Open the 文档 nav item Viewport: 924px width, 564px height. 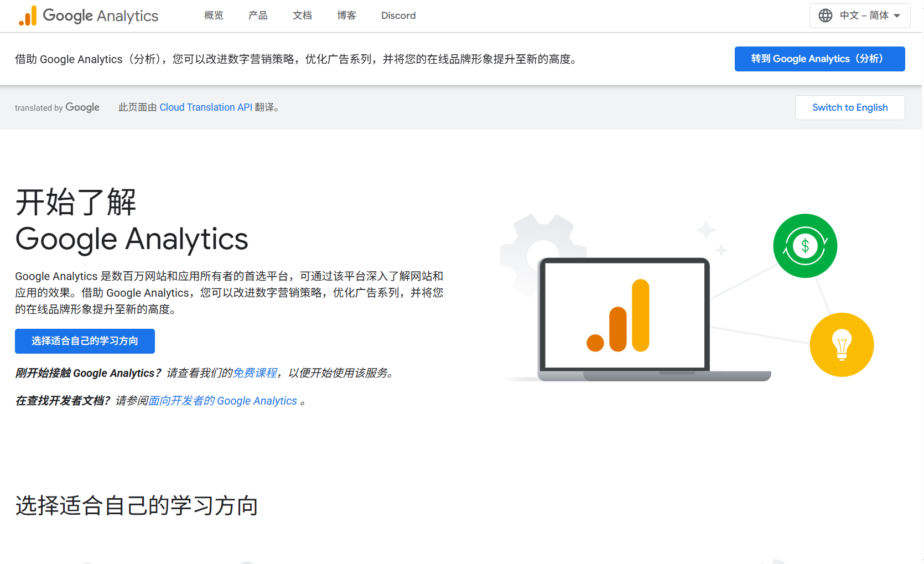point(302,15)
